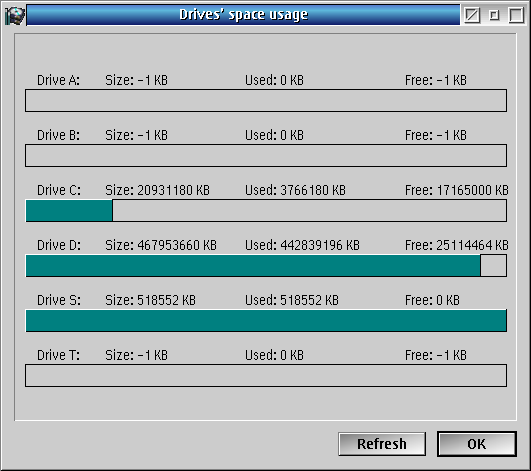Image resolution: width=531 pixels, height=471 pixels.
Task: Click the Drive C: label
Action: pos(59,190)
